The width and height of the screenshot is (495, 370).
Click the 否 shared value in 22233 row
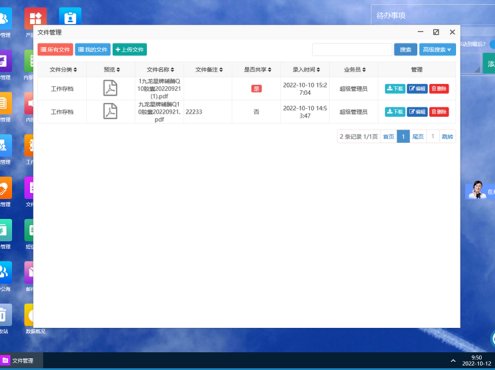tap(256, 112)
